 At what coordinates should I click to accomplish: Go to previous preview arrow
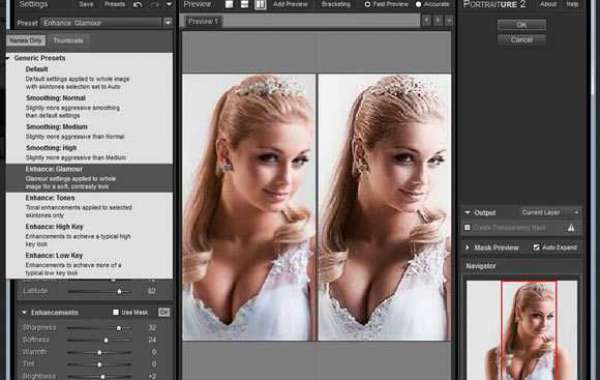point(427,20)
